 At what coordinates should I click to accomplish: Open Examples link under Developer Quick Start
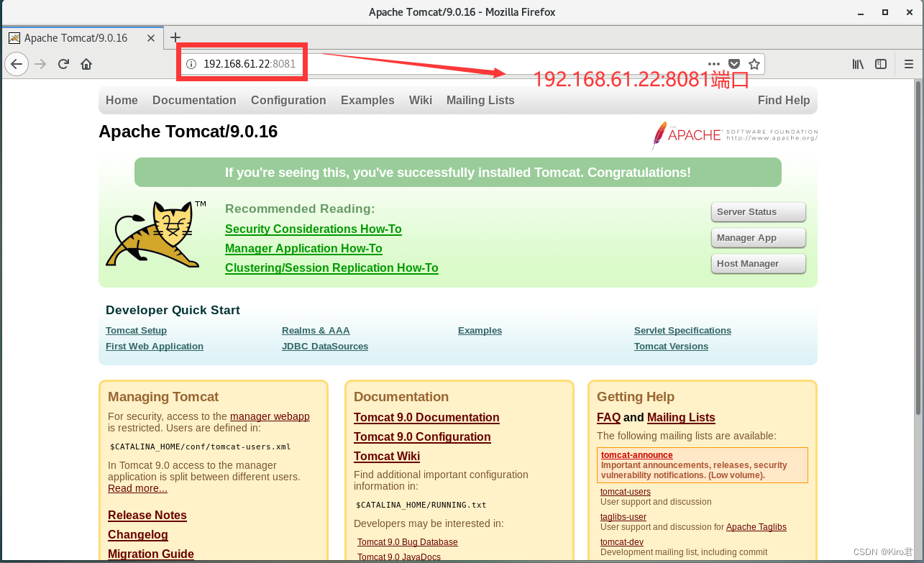tap(480, 331)
